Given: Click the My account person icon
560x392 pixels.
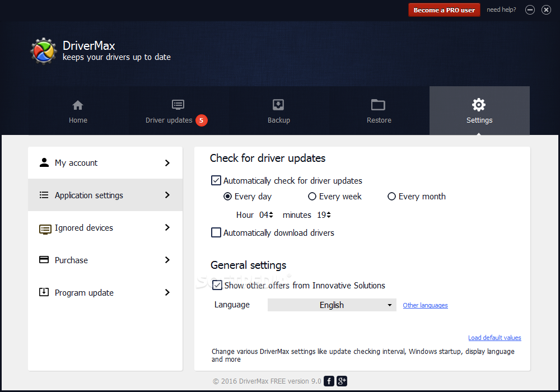Looking at the screenshot, I should (x=44, y=162).
